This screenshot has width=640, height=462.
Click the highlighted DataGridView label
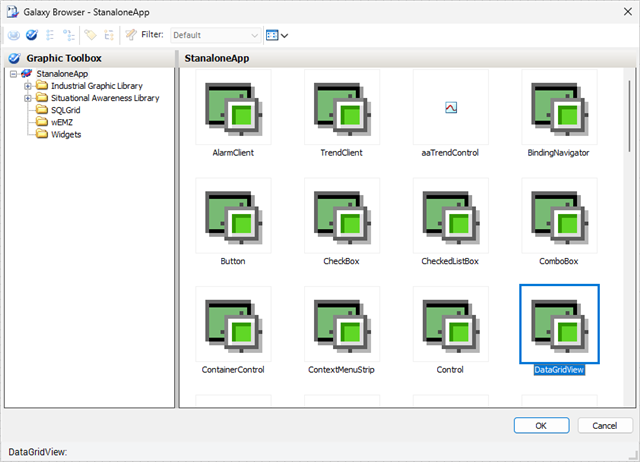coord(559,370)
